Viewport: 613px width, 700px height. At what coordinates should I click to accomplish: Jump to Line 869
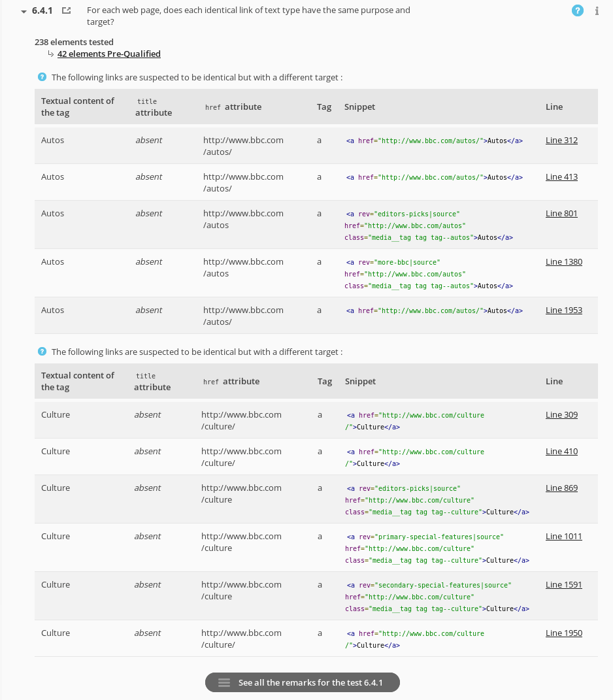561,488
